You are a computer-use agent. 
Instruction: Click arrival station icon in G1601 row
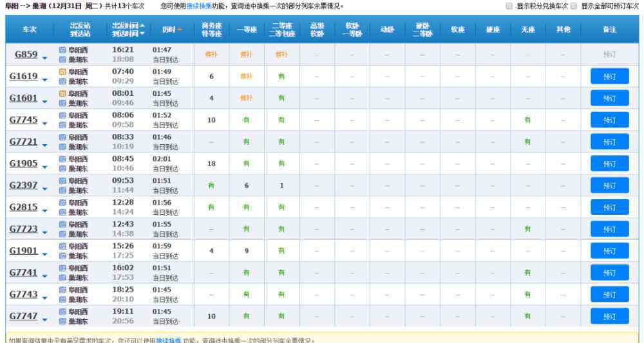62,104
